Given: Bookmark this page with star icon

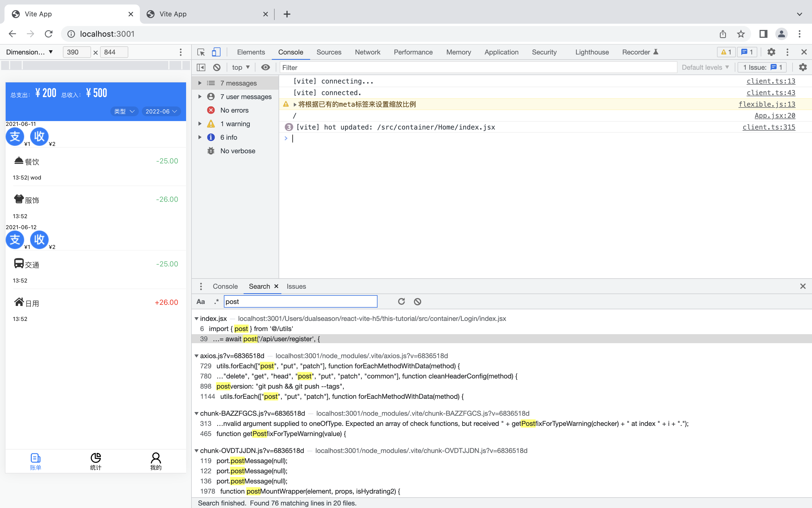Looking at the screenshot, I should pyautogui.click(x=741, y=34).
